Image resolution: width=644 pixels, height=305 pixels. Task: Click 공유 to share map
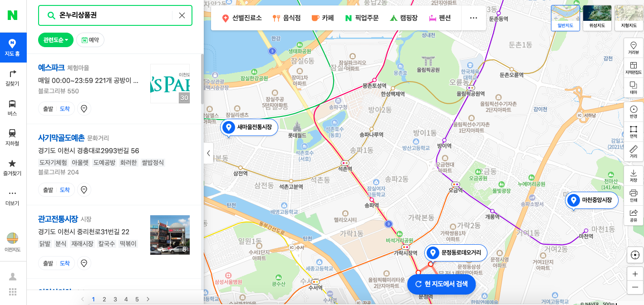tap(634, 216)
